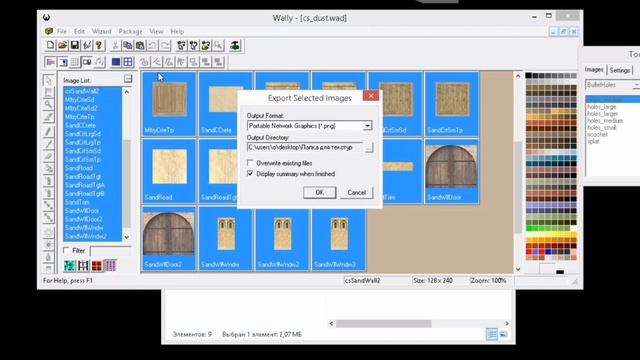Select the SandRoad texture thumbnail
Viewport: 640px width, 360px height.
point(169,171)
